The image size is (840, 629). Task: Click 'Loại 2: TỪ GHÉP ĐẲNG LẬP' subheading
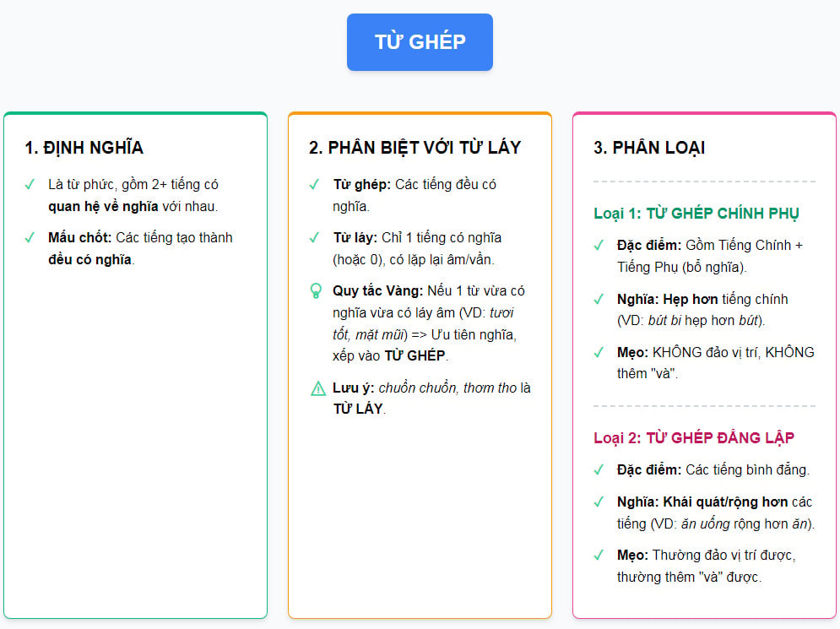click(x=694, y=437)
